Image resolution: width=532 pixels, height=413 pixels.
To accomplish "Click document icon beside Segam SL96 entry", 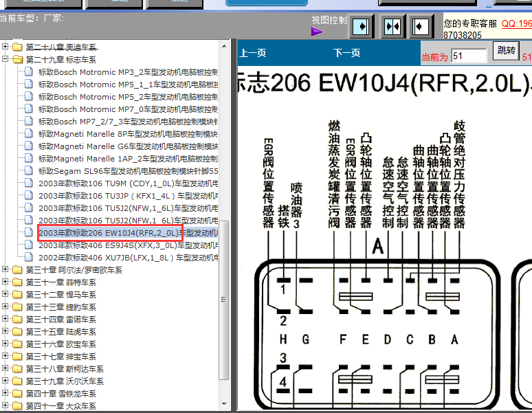I will (29, 170).
